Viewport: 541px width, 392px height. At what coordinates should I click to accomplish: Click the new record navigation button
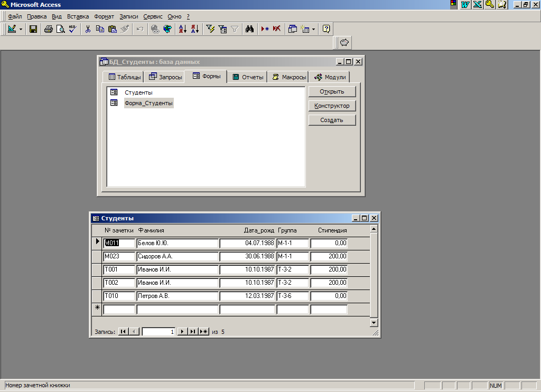204,332
